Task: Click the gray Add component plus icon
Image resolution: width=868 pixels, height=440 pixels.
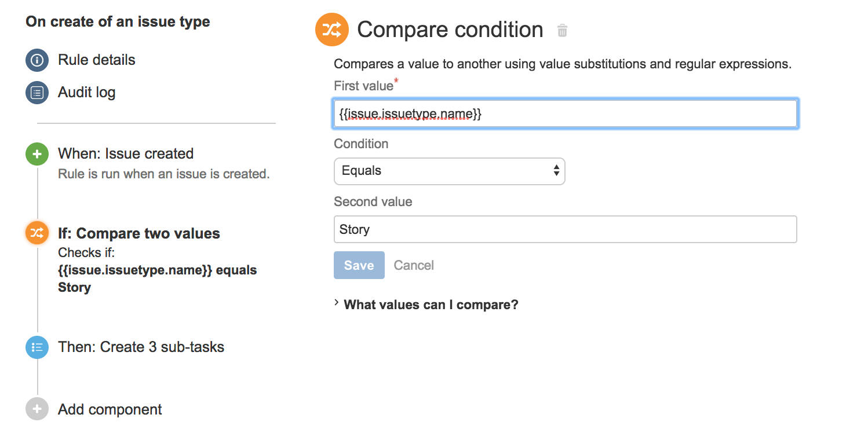Action: pyautogui.click(x=37, y=409)
